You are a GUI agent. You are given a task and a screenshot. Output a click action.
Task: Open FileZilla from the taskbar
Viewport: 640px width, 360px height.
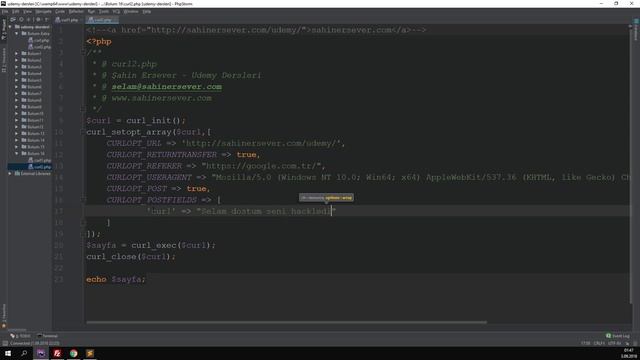pyautogui.click(x=57, y=353)
